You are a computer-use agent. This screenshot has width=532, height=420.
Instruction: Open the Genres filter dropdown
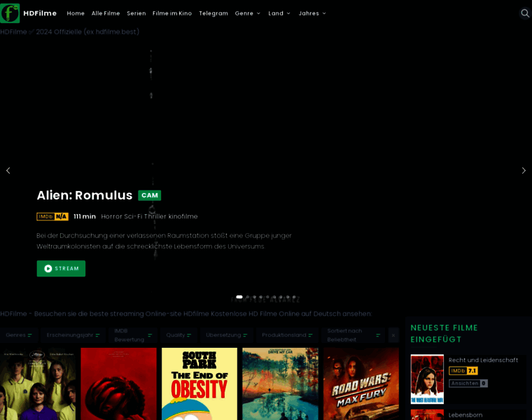click(x=19, y=335)
